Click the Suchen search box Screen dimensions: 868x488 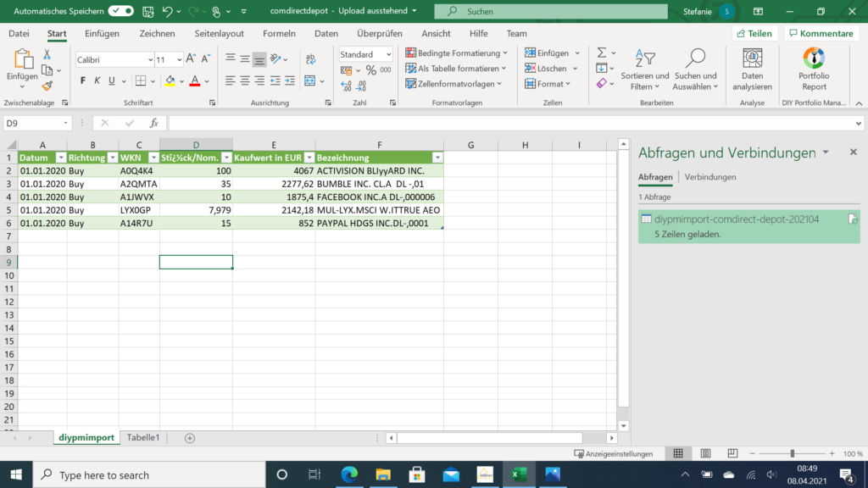[551, 11]
